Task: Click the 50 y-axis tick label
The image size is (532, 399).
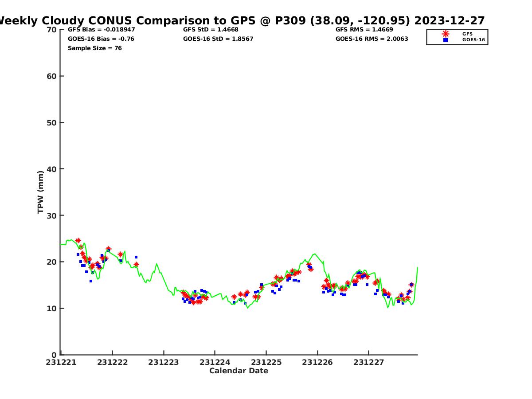Action: [52, 123]
